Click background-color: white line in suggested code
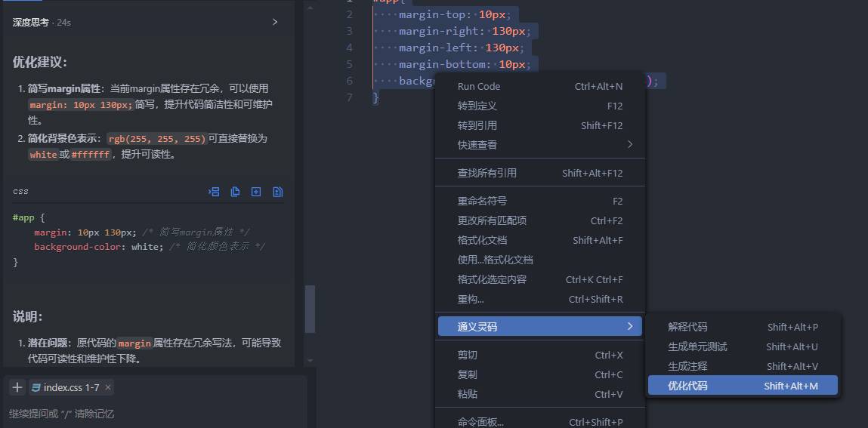Image resolution: width=868 pixels, height=428 pixels. 150,247
